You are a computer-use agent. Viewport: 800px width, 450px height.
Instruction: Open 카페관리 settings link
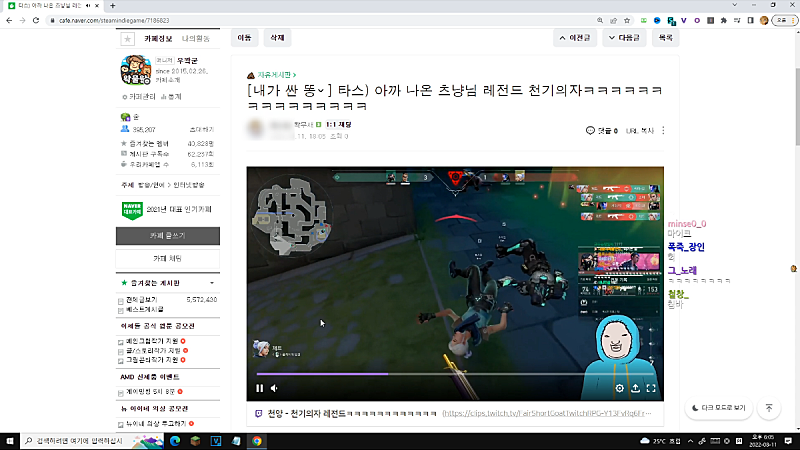pyautogui.click(x=139, y=97)
